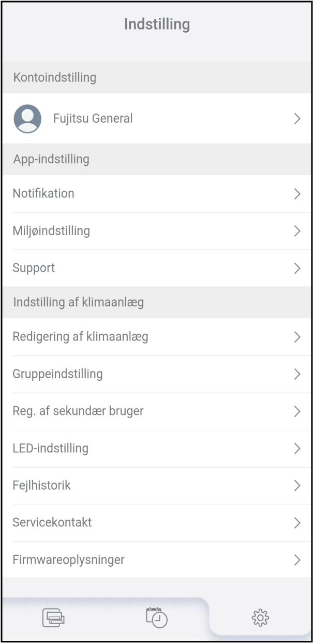The image size is (314, 644).
Task: Select the settings gear tab icon
Action: click(260, 617)
